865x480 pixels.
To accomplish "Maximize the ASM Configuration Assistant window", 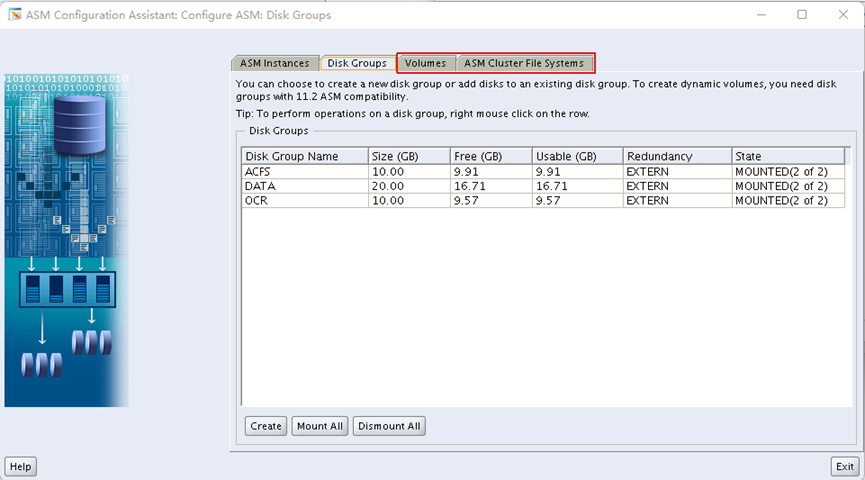I will coord(802,14).
